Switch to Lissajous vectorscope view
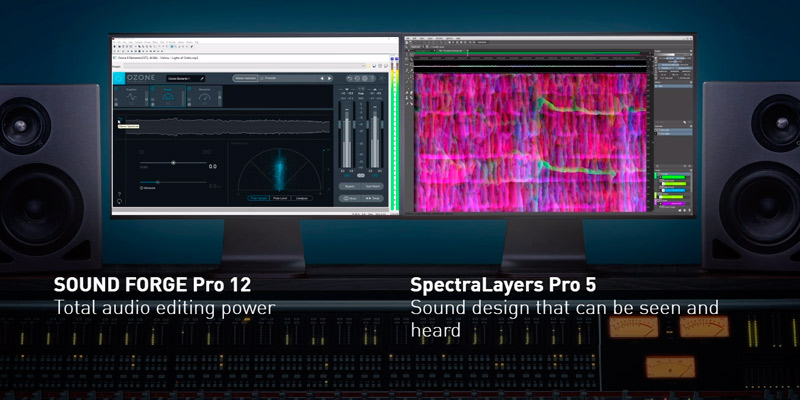800x400 pixels. point(302,198)
